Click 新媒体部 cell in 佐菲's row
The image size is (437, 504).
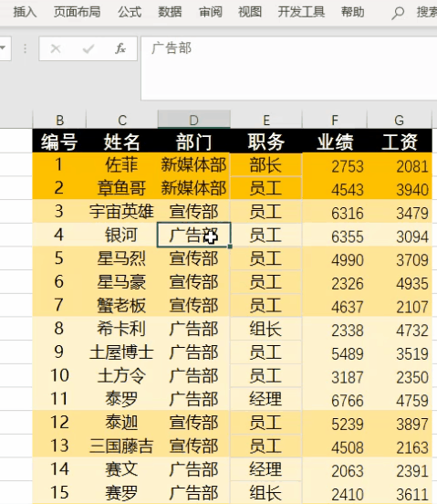194,164
